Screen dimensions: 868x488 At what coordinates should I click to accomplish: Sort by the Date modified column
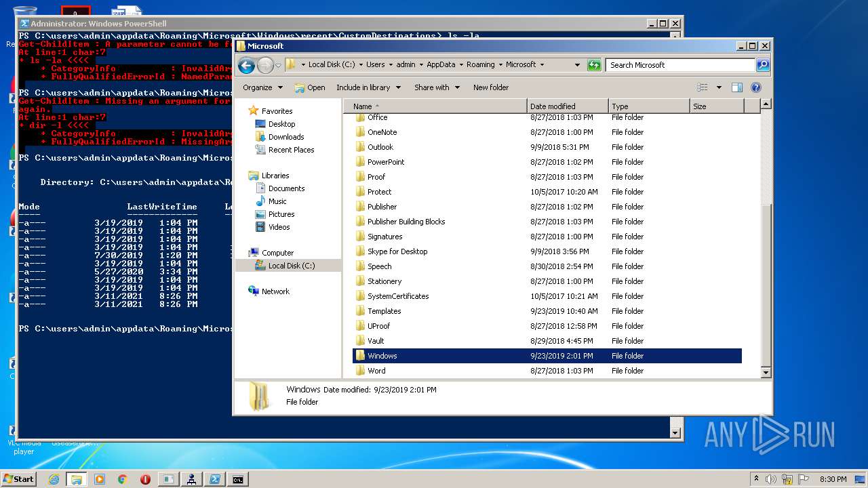point(568,106)
